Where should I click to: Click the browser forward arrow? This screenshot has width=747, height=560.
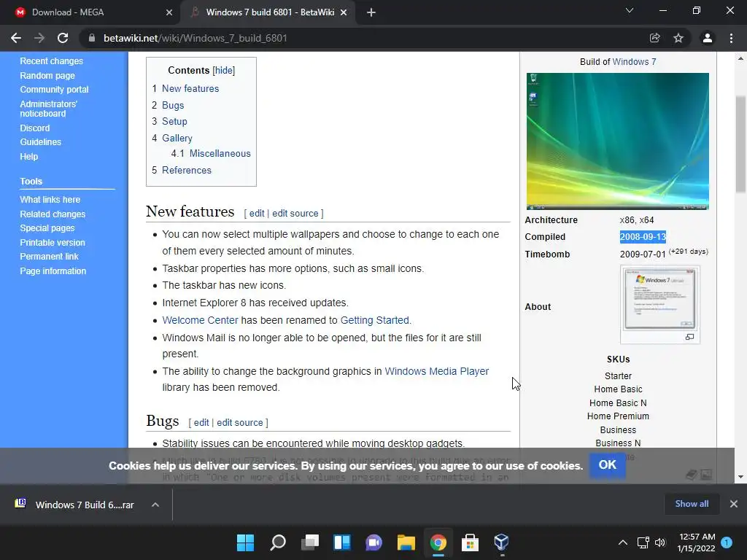coord(39,38)
